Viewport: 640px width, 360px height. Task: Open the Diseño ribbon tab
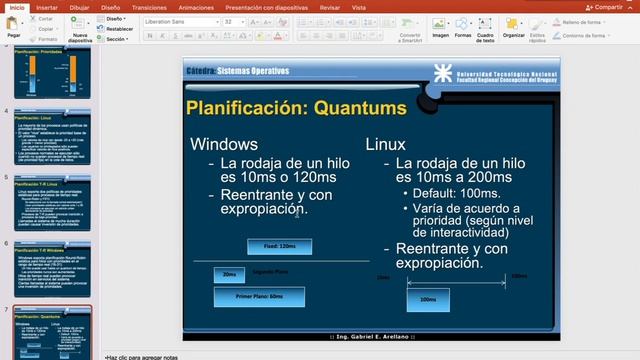[111, 8]
